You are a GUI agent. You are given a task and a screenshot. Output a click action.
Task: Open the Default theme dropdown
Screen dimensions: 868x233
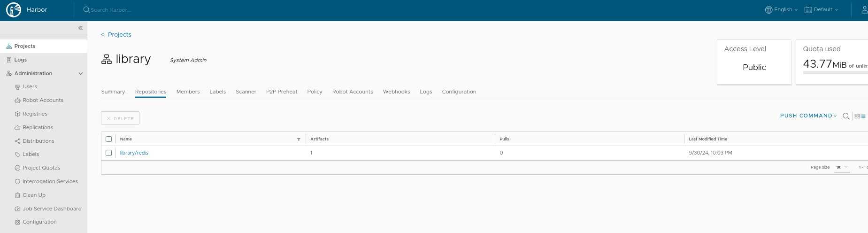click(x=821, y=9)
